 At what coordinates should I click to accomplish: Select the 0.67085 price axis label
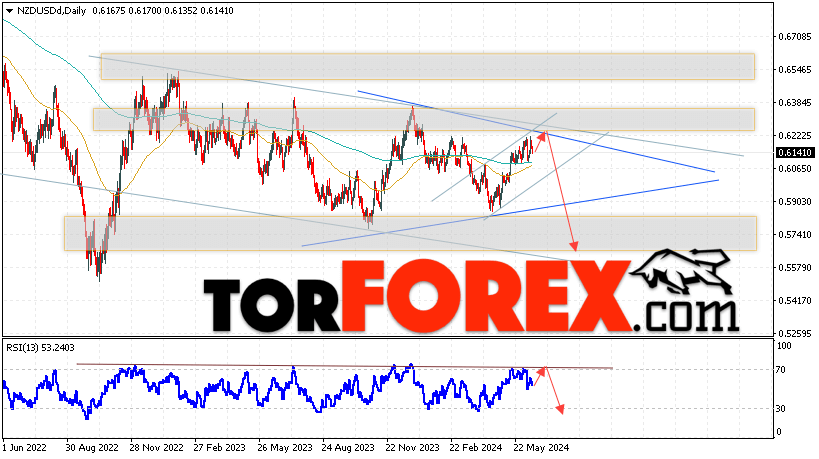pyautogui.click(x=795, y=37)
